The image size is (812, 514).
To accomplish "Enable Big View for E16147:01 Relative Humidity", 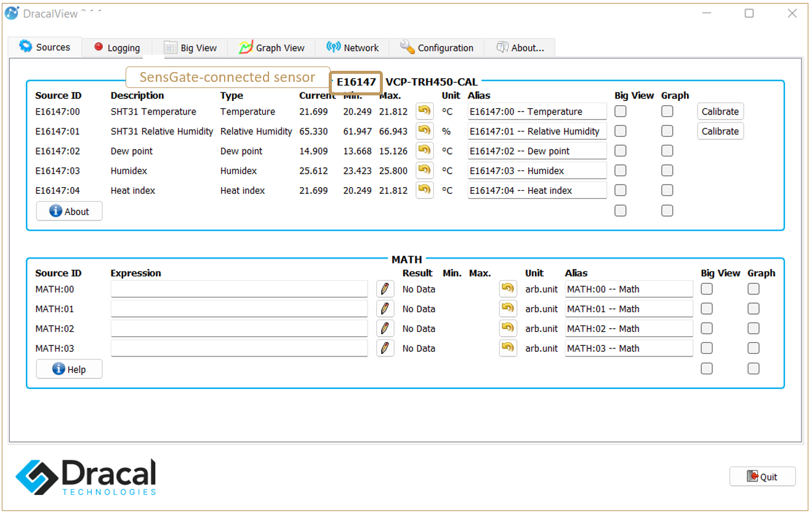I will (x=621, y=131).
